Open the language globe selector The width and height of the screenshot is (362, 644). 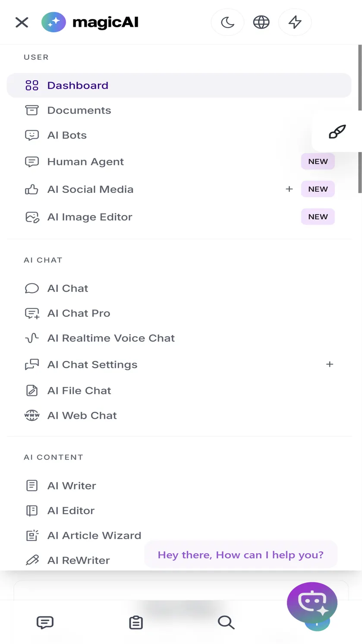pyautogui.click(x=261, y=22)
